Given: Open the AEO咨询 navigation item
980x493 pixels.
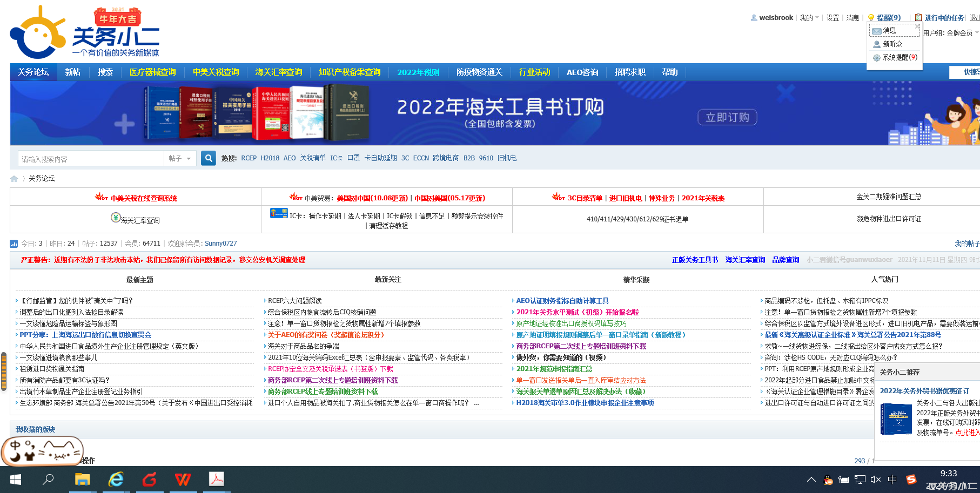Looking at the screenshot, I should coord(582,72).
